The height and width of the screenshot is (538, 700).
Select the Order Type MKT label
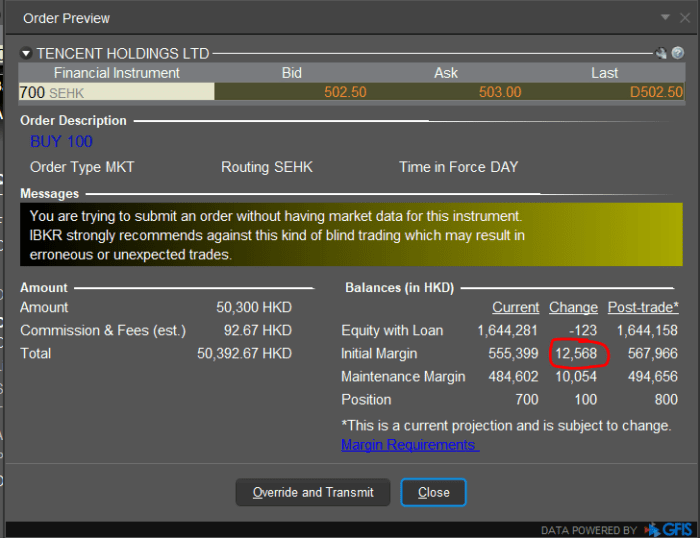[x=82, y=167]
